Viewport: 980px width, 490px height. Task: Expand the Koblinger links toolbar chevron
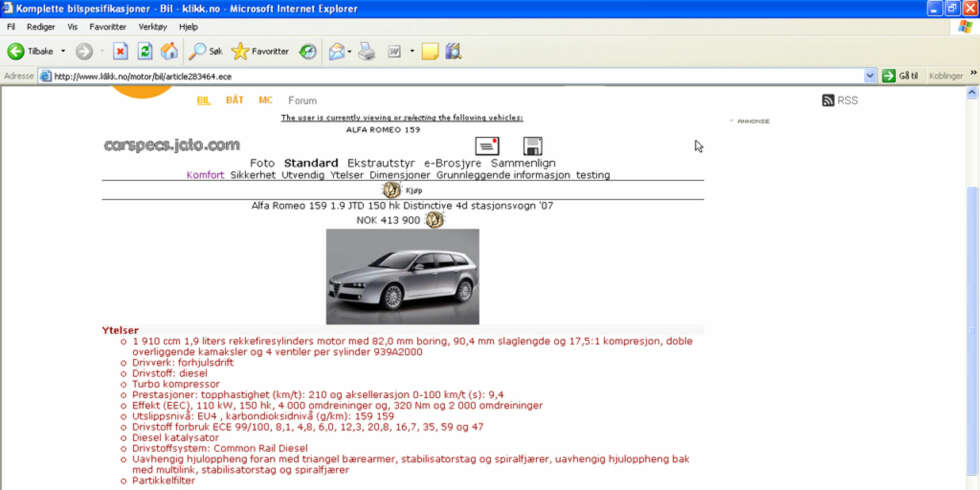coord(973,73)
